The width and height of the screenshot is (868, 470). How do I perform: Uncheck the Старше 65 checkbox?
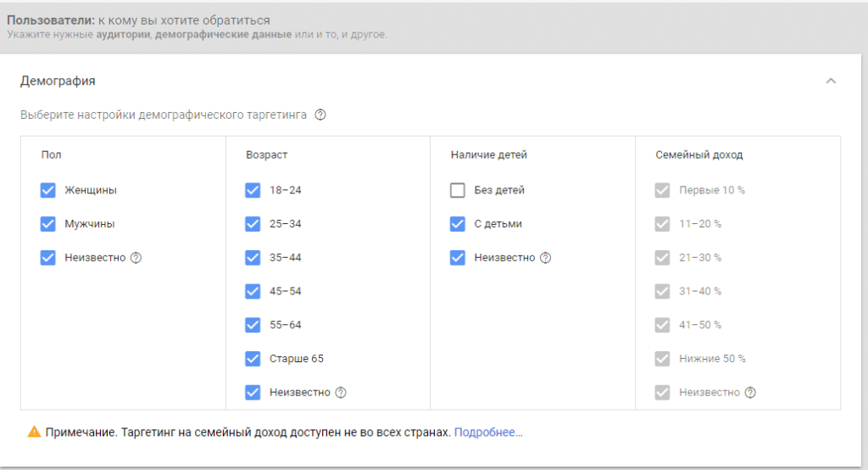click(x=253, y=359)
